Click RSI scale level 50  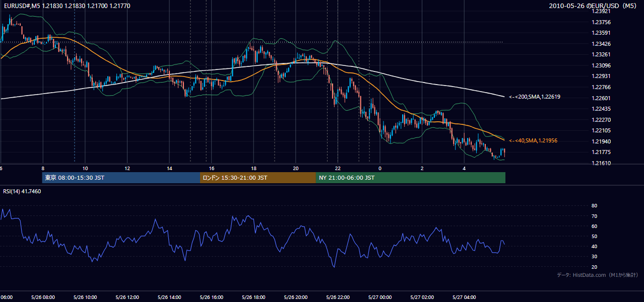coord(595,236)
